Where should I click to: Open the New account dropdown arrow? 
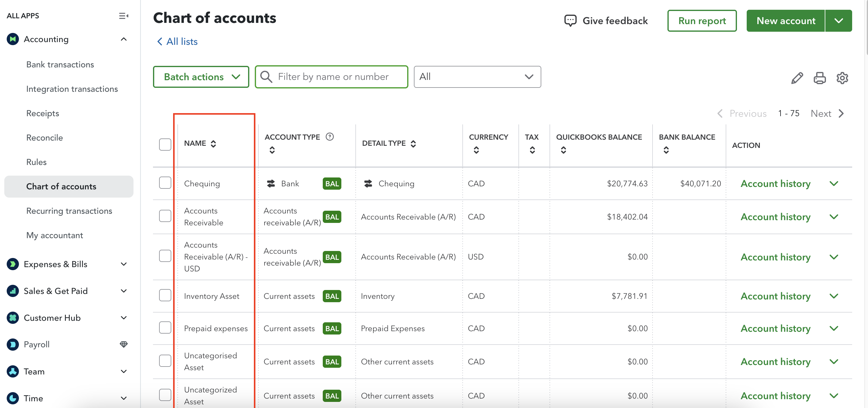pos(839,20)
